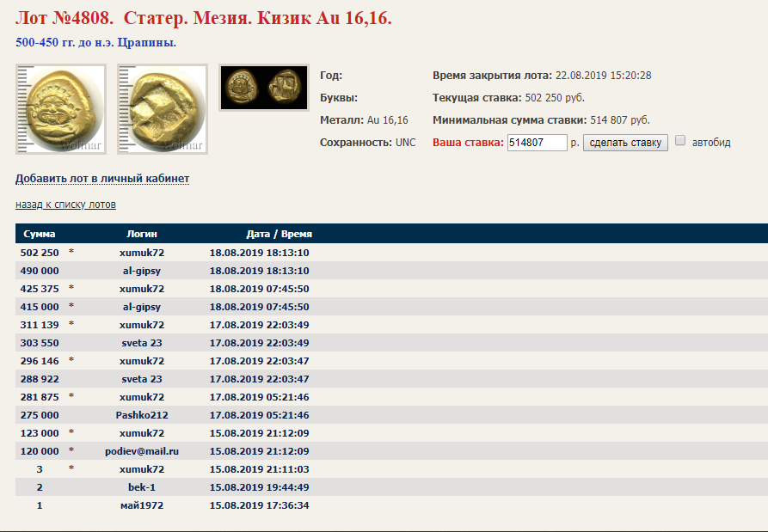Viewport: 768px width, 532px height.
Task: Click the 296 146 bid amount
Action: coord(40,361)
